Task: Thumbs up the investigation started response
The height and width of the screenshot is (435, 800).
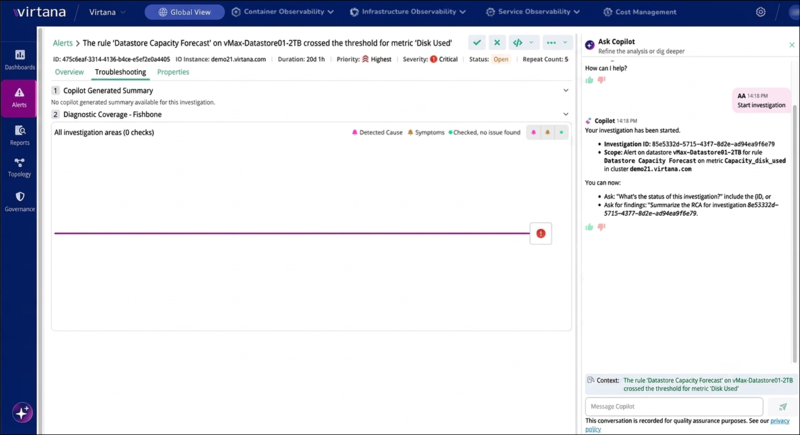Action: click(589, 226)
